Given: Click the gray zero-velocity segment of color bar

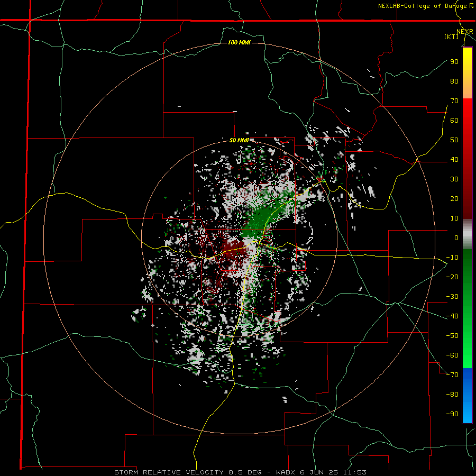Looking at the screenshot, I should coord(467,234).
